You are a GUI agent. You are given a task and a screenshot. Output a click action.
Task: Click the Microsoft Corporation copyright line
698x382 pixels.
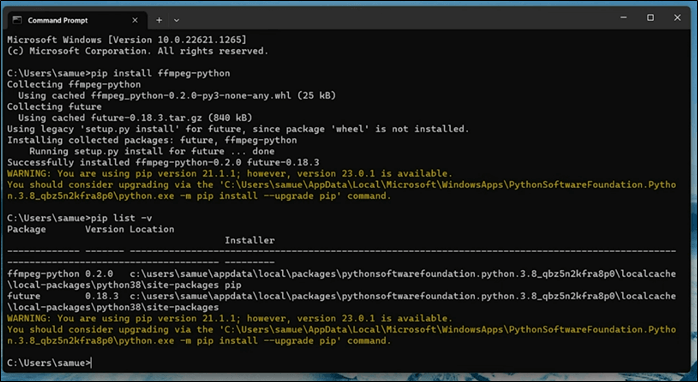coord(138,51)
